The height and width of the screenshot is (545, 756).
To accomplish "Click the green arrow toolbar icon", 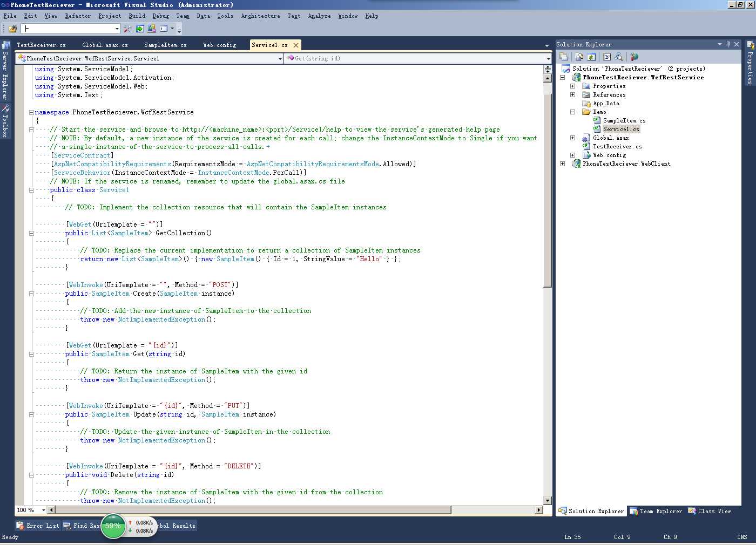I will [140, 29].
